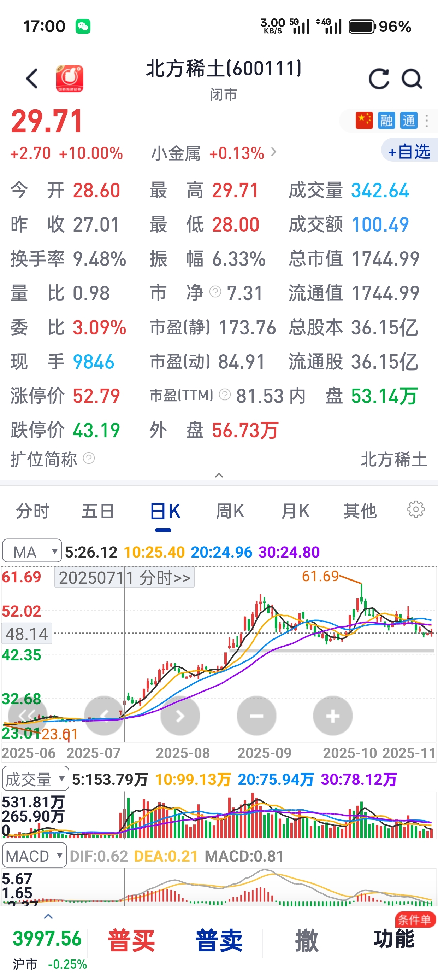Tap 跌停价 value 43.19
Image resolution: width=438 pixels, height=980 pixels.
(x=96, y=430)
